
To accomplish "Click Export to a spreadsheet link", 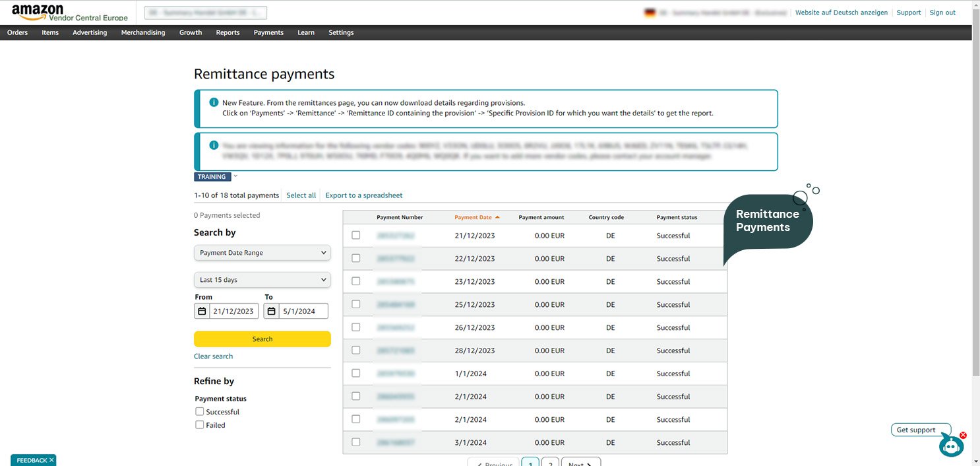I will pyautogui.click(x=363, y=195).
